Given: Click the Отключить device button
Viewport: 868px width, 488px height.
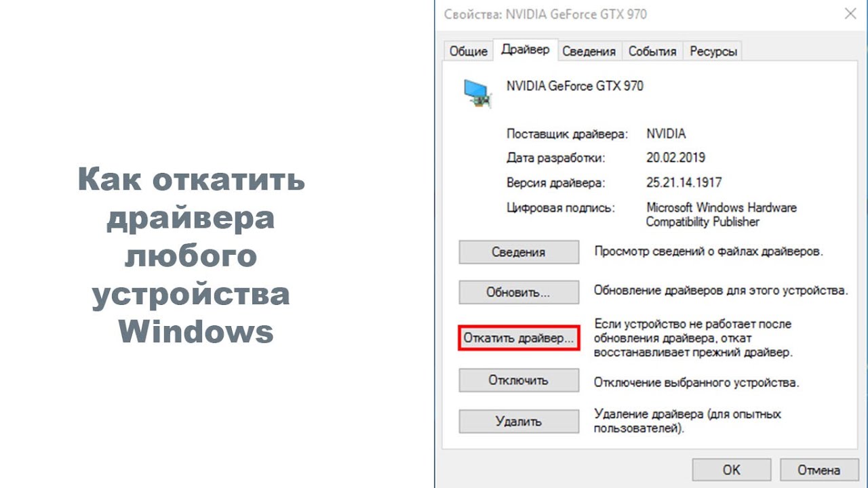Looking at the screenshot, I should pos(519,380).
